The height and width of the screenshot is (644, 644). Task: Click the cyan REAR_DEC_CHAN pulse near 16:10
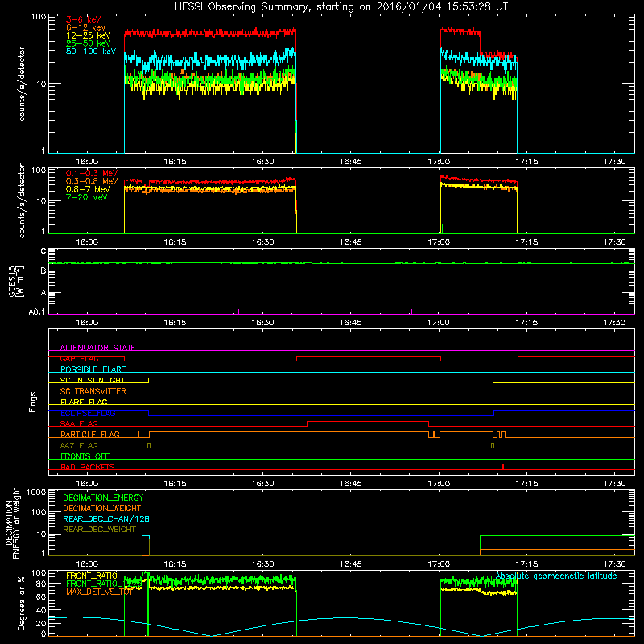click(x=146, y=537)
